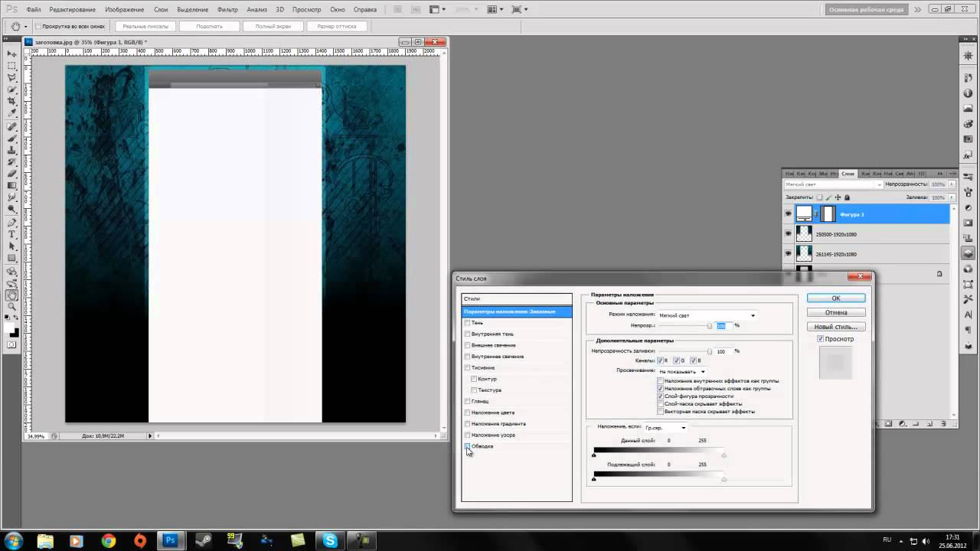Open the Navigator compass icon in dock
This screenshot has height=551, width=980.
pos(969,56)
